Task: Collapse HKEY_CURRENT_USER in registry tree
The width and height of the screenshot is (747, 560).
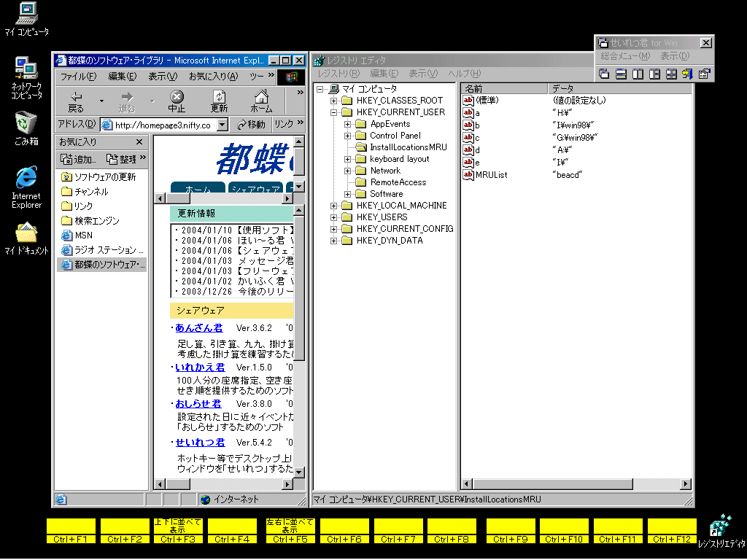Action: click(334, 112)
